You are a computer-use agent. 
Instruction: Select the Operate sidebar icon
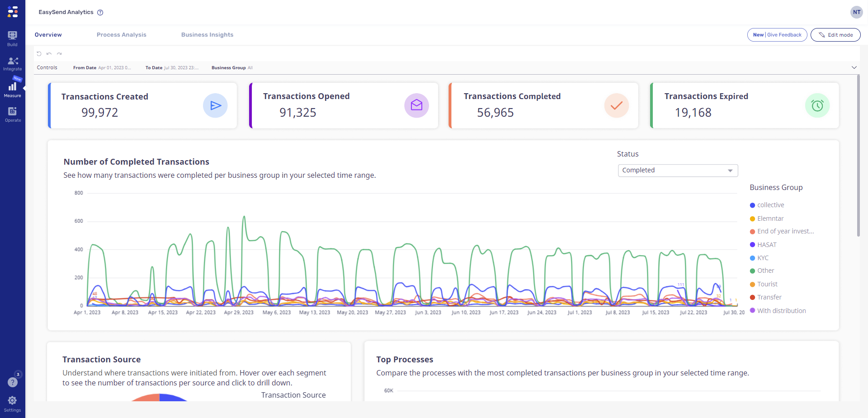tap(12, 113)
